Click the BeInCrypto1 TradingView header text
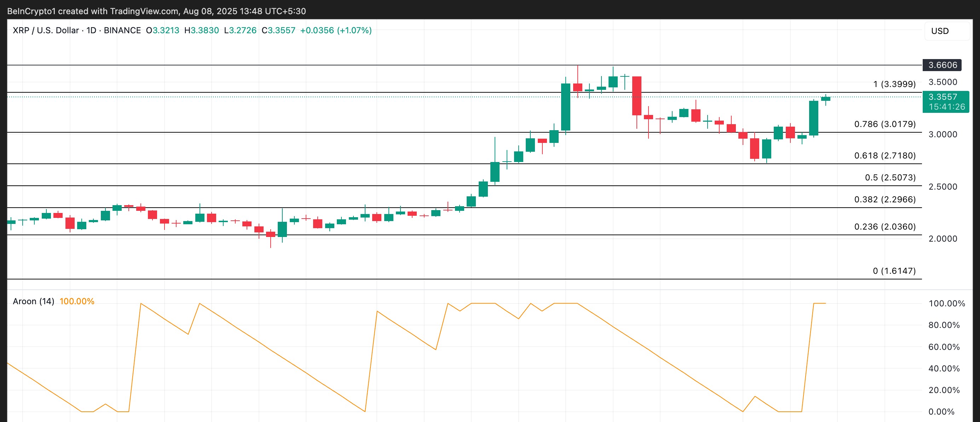Image resolution: width=980 pixels, height=422 pixels. (x=156, y=11)
